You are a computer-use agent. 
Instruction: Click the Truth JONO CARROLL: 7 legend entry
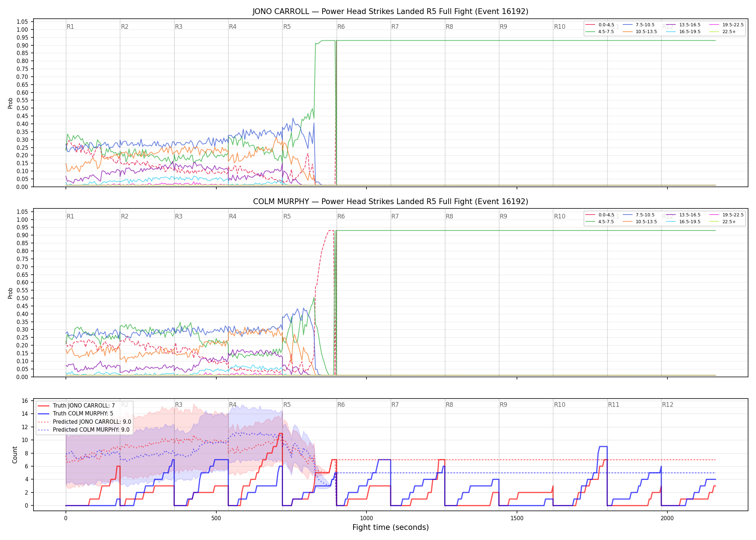click(x=76, y=406)
